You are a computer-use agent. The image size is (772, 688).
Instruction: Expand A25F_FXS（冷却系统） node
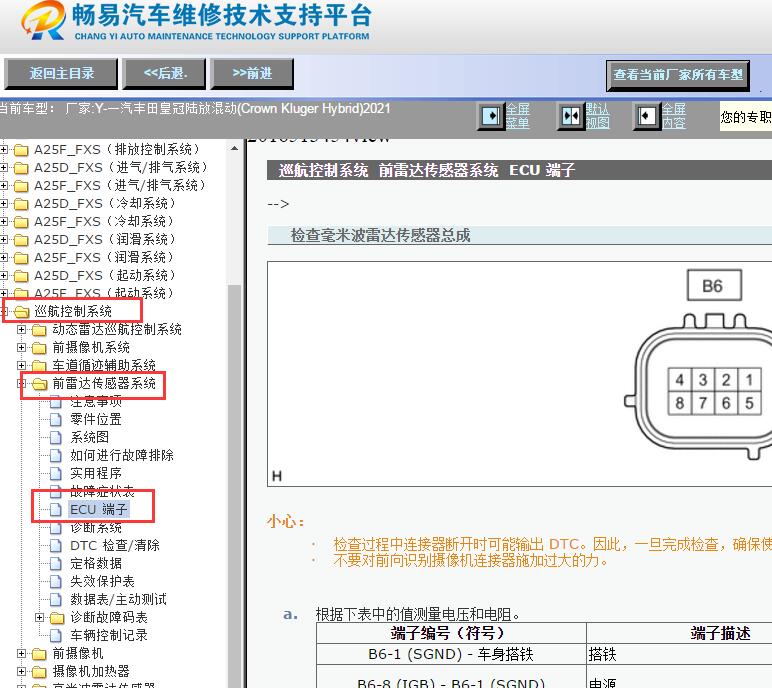4,221
